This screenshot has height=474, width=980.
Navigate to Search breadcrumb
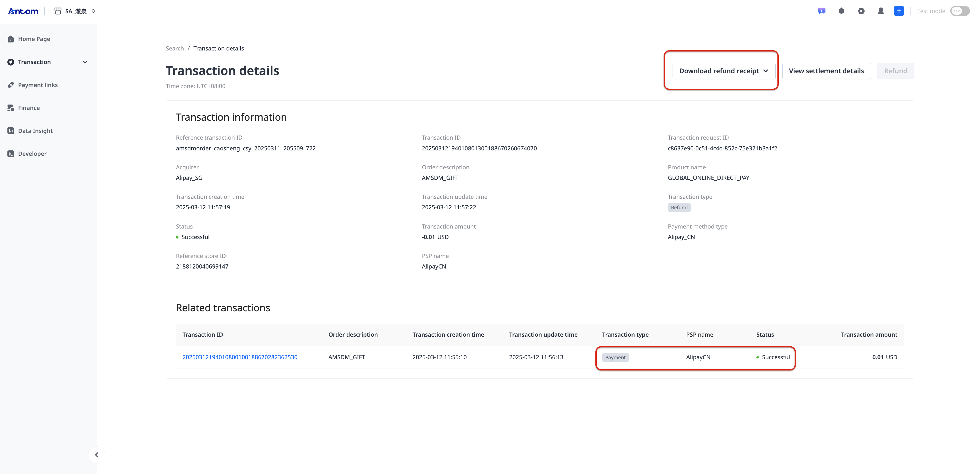click(175, 48)
